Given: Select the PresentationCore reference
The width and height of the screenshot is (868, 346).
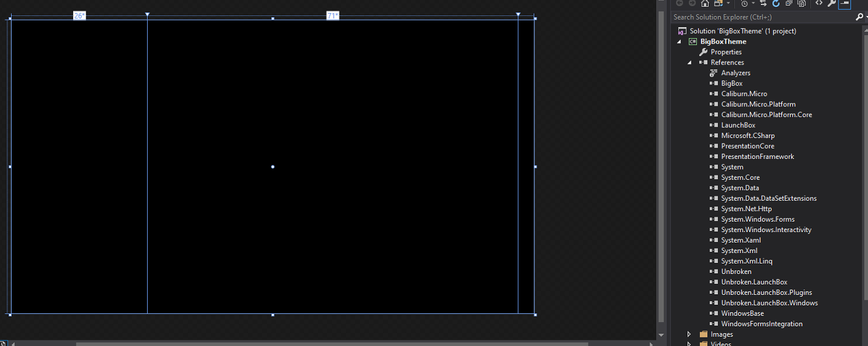Looking at the screenshot, I should pyautogui.click(x=747, y=147).
